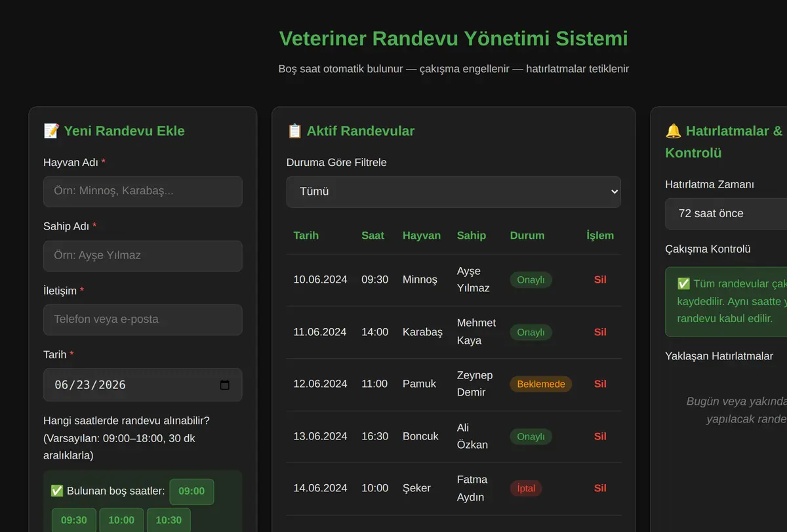Click the Tarih column header
This screenshot has height=532, width=787.
tap(306, 235)
